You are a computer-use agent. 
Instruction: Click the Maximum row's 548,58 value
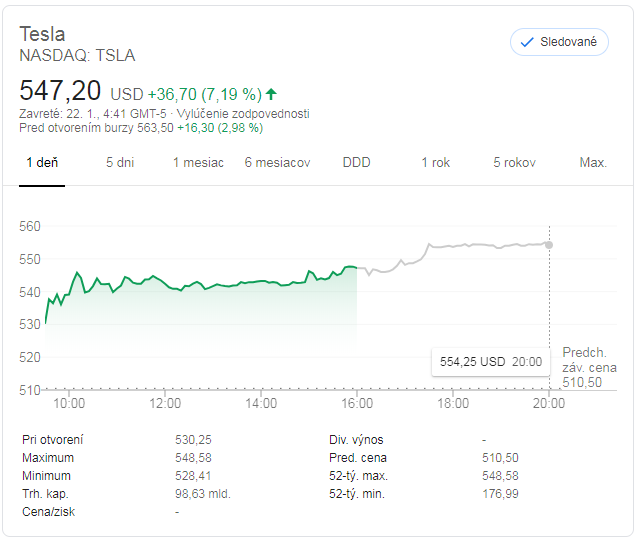tap(193, 458)
